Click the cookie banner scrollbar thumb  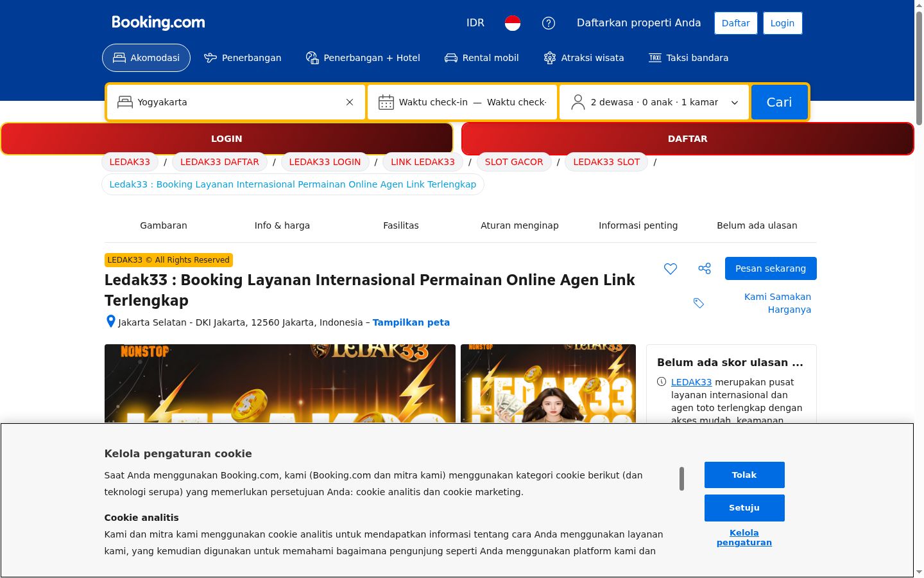tap(681, 478)
